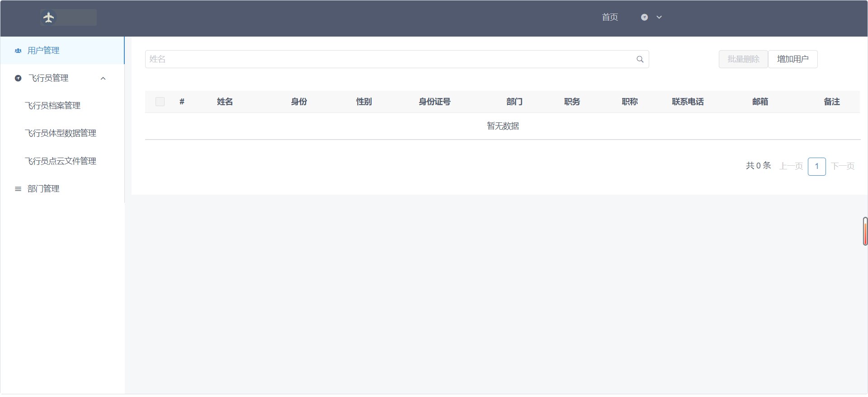Screen dimensions: 868x397
Task: Click the 部门 column header
Action: 514,102
